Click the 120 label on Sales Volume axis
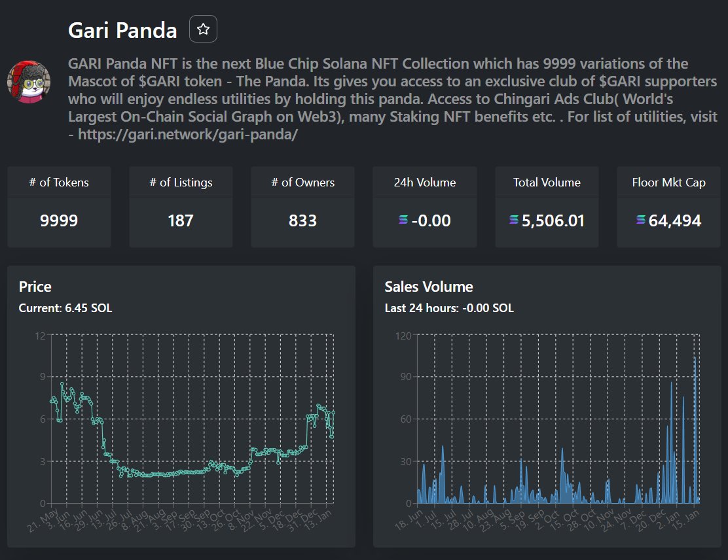The height and width of the screenshot is (560, 728). [403, 336]
